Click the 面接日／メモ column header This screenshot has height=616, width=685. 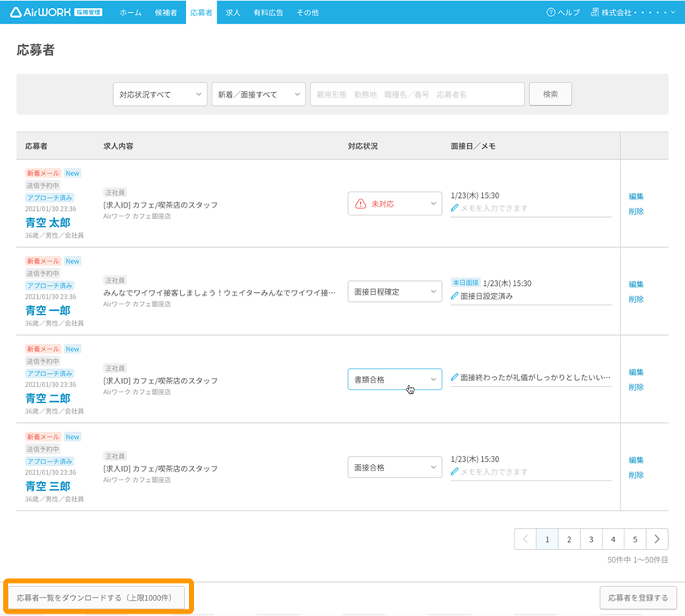473,146
